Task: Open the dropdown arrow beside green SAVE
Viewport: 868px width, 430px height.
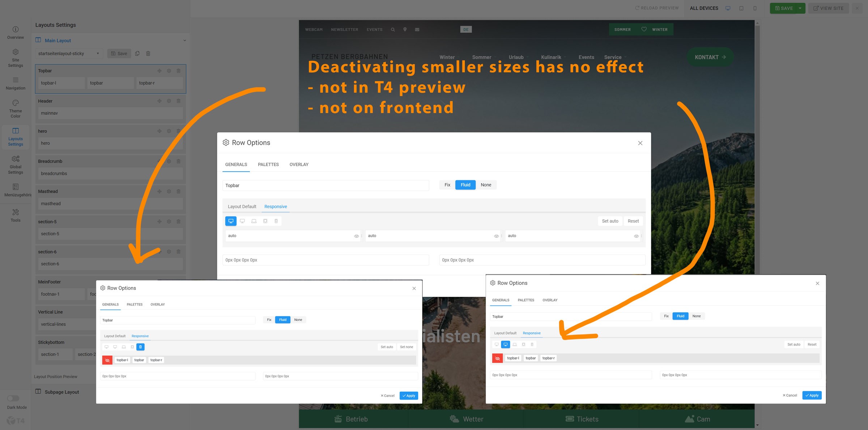Action: point(800,8)
